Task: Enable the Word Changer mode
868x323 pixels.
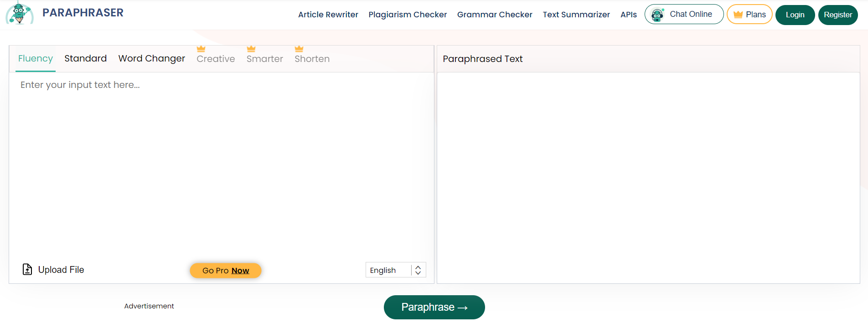Action: point(151,58)
